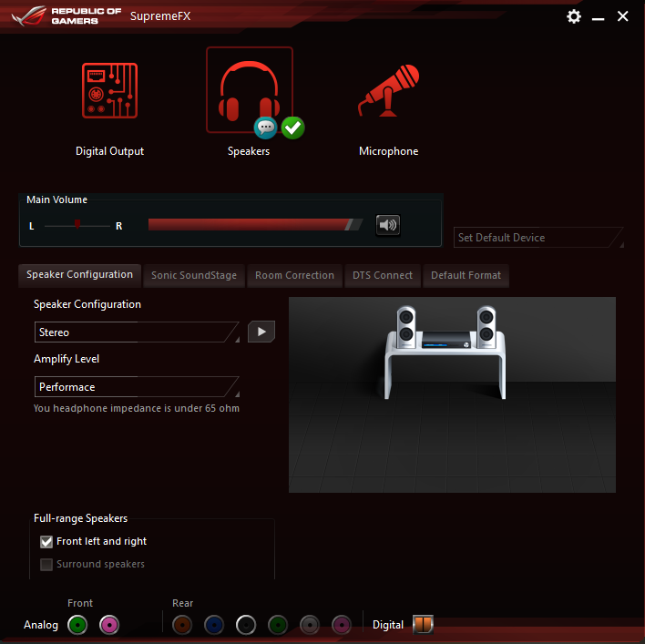
Task: Open the Amplify Level Performace dropdown
Action: (137, 386)
